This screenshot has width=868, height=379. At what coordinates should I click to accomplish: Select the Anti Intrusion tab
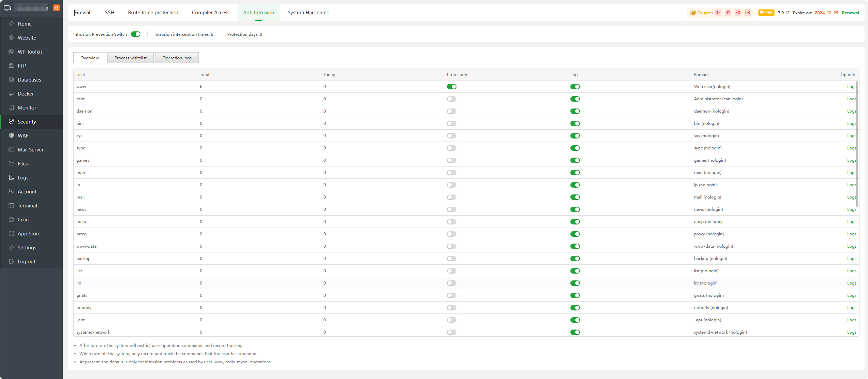(258, 13)
